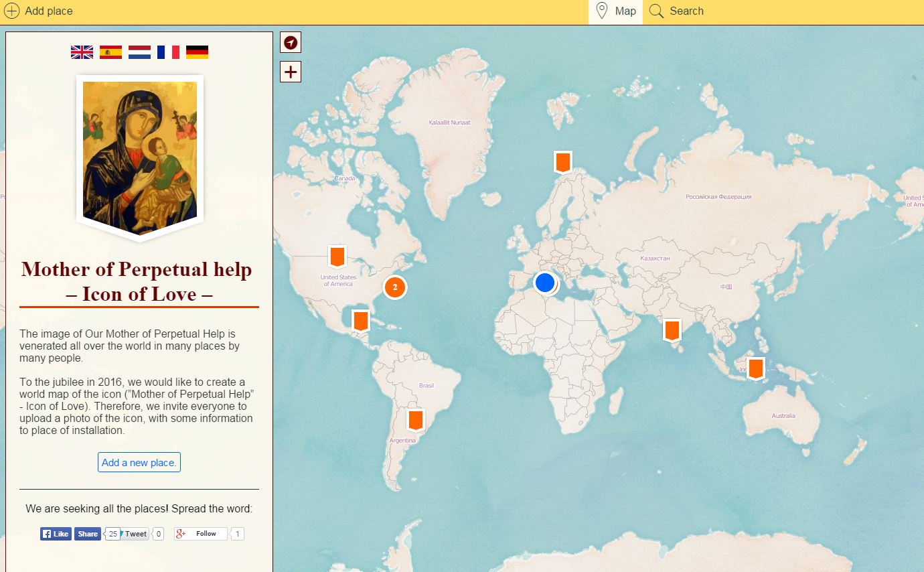The width and height of the screenshot is (924, 572).
Task: Click the Australia map label
Action: click(x=783, y=416)
